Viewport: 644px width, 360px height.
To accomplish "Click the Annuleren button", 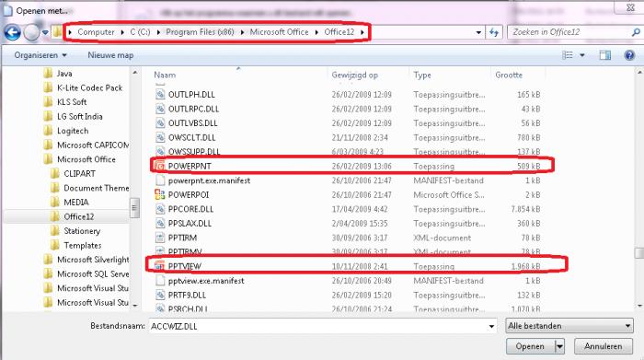I will [x=603, y=346].
